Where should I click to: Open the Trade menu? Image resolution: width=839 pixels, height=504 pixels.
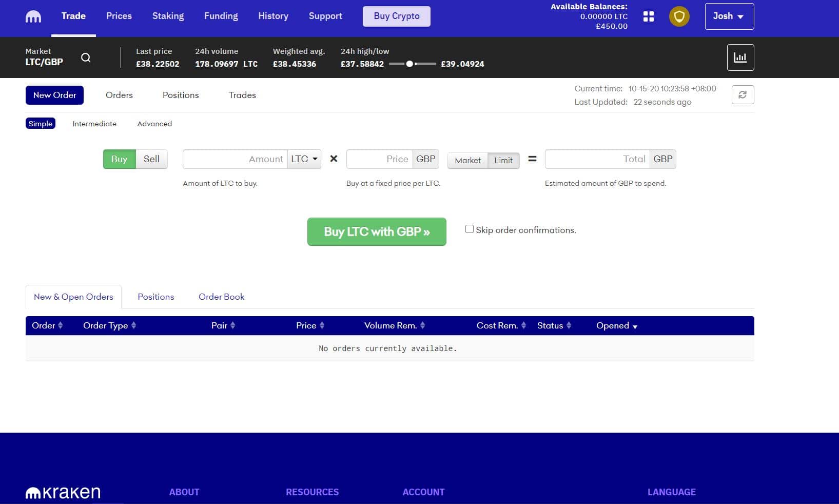tap(73, 16)
